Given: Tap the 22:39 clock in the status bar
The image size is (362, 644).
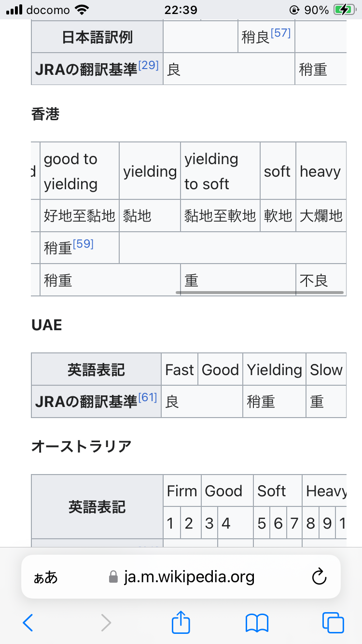Looking at the screenshot, I should [181, 10].
